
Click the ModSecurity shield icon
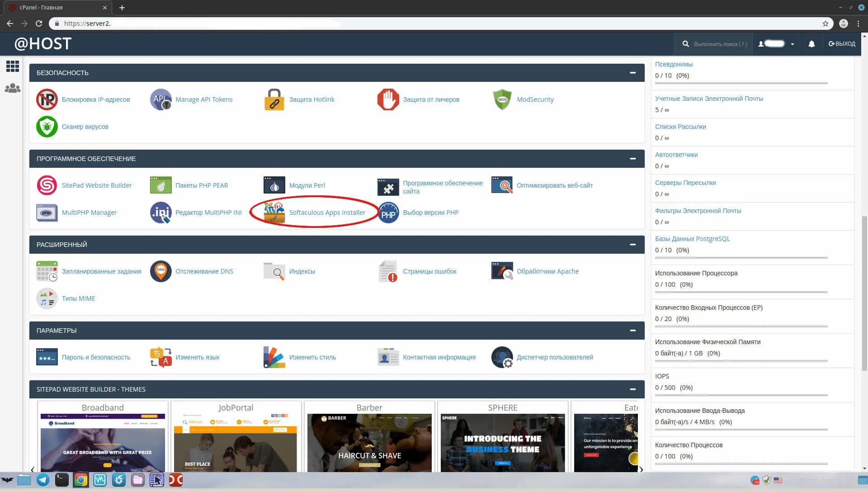(x=502, y=99)
